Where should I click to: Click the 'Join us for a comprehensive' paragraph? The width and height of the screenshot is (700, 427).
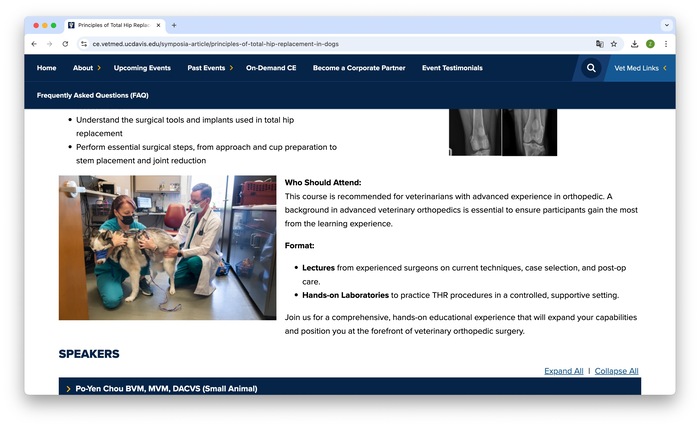click(461, 324)
